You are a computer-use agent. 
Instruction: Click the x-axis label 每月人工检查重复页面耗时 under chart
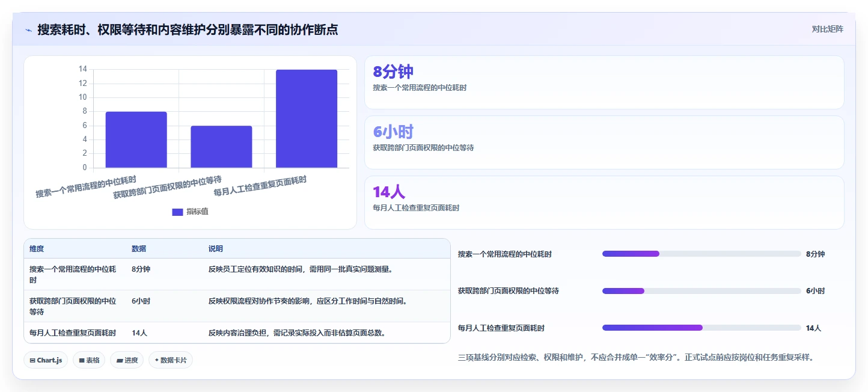[x=260, y=187]
